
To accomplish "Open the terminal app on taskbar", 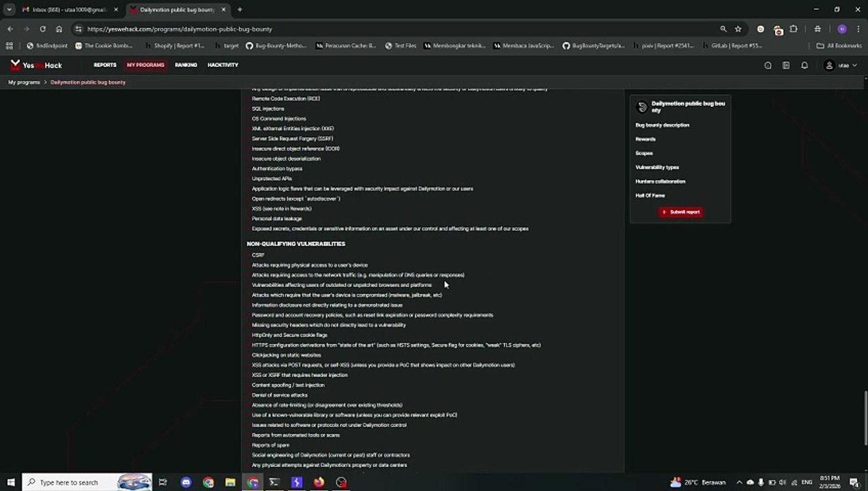I will 274,482.
